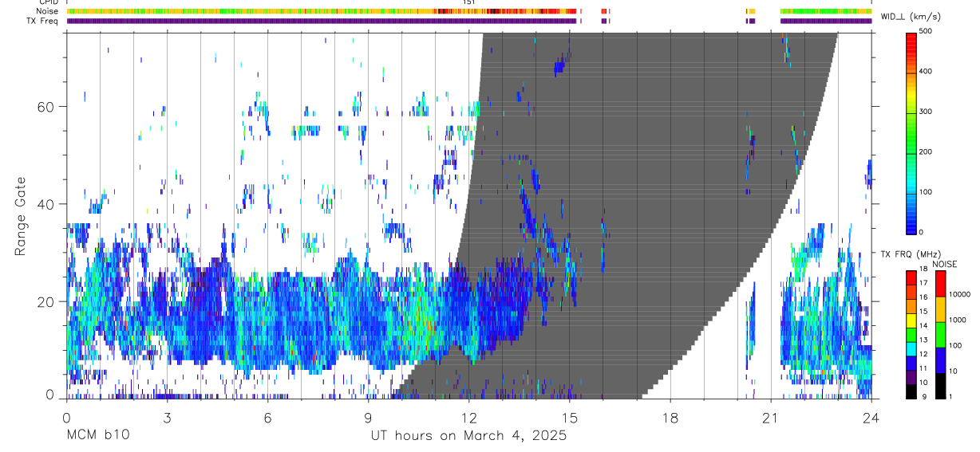Viewport: 980px width, 452px height.
Task: Click the 'UT hours on March 4, 2025' axis title
Action: (x=468, y=436)
